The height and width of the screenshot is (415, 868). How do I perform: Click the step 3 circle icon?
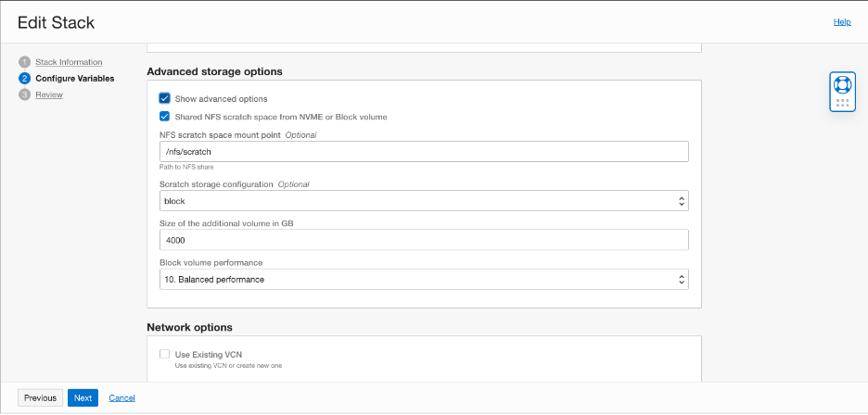point(24,94)
